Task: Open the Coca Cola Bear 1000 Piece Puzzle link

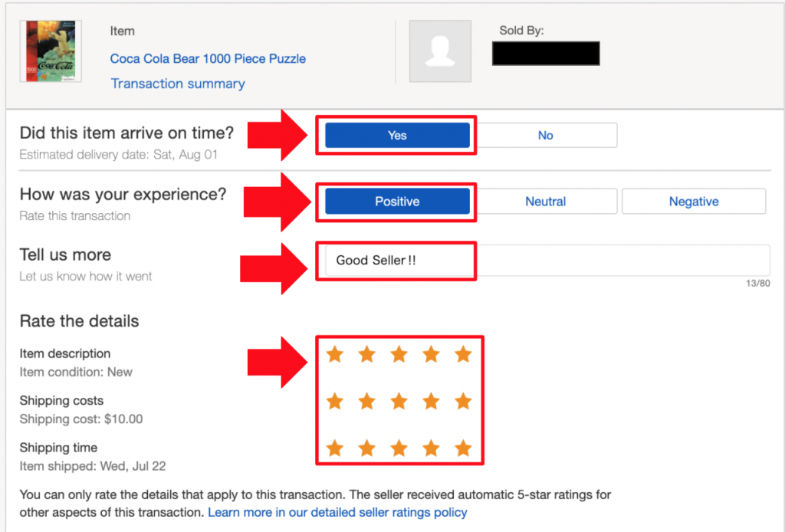Action: (x=208, y=58)
